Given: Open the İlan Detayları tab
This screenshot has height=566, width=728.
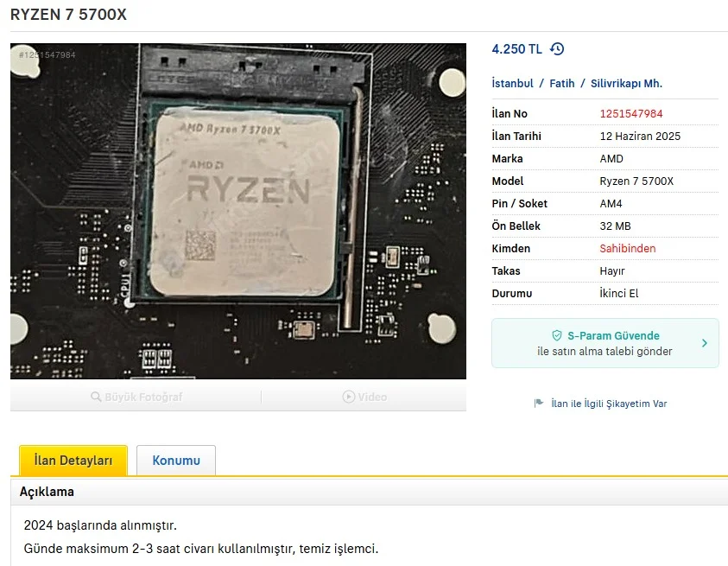Looking at the screenshot, I should tap(73, 461).
